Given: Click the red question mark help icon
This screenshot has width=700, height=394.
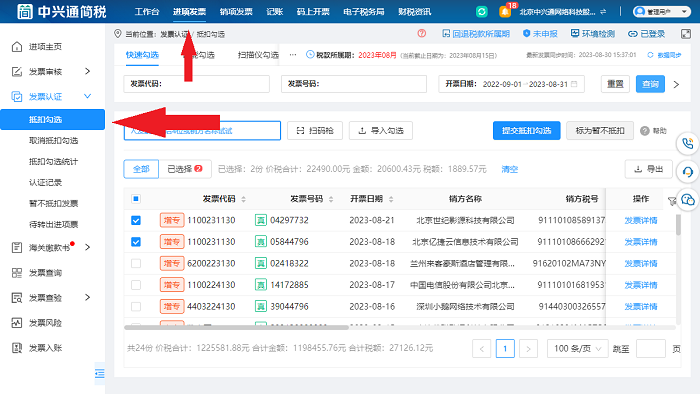Looking at the screenshot, I should [421, 33].
